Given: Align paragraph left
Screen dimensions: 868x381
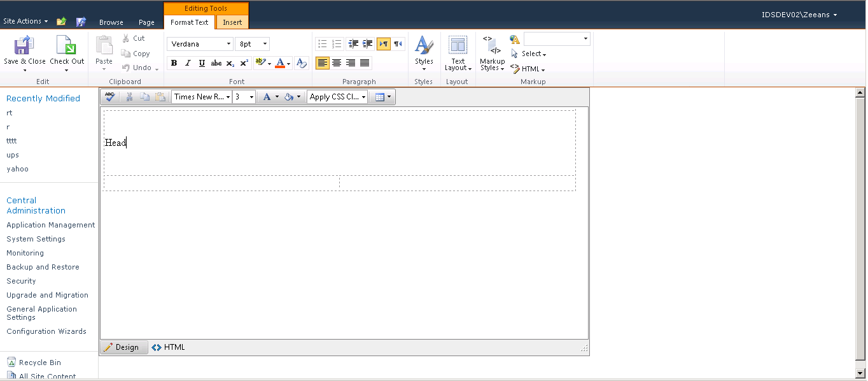Looking at the screenshot, I should pyautogui.click(x=323, y=63).
